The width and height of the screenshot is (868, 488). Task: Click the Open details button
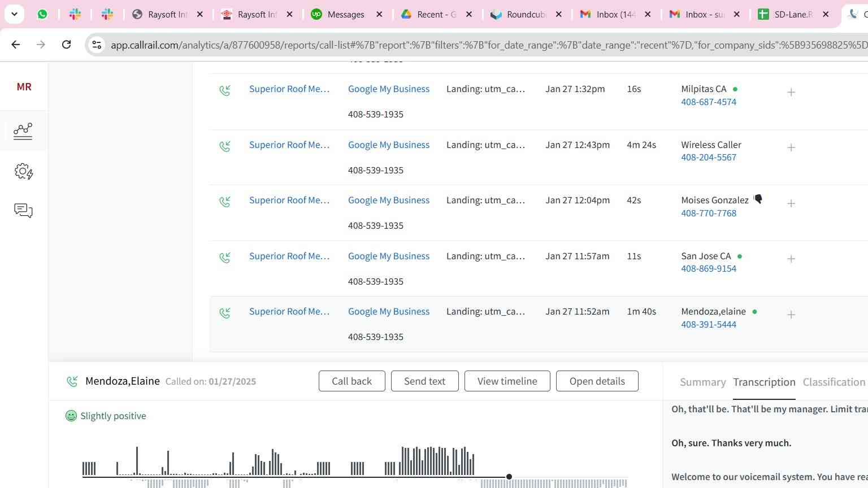[597, 381]
